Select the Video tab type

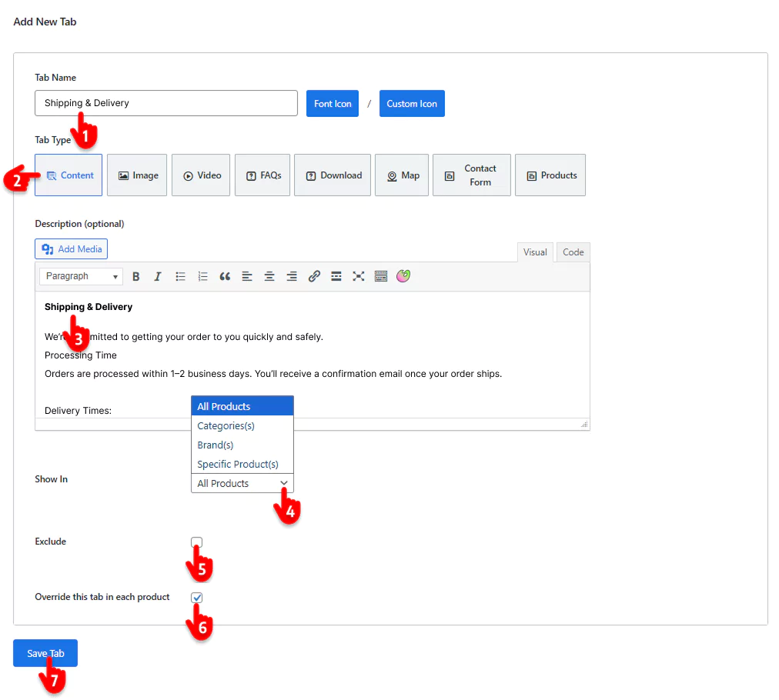[201, 175]
